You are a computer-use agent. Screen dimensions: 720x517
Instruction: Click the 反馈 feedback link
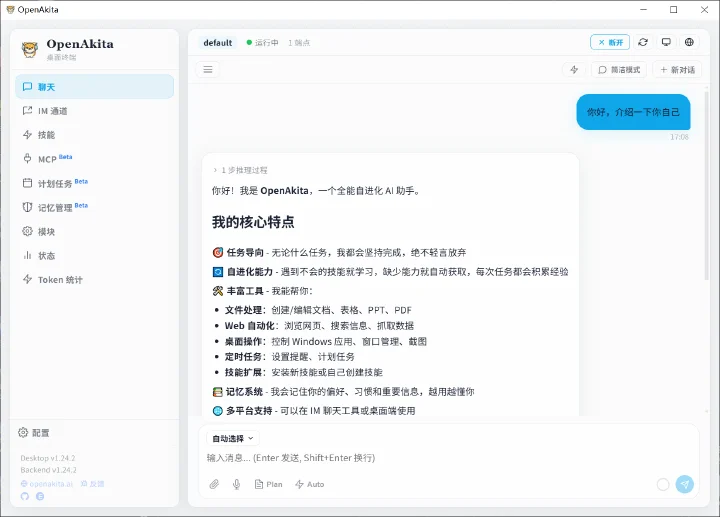tap(93, 484)
